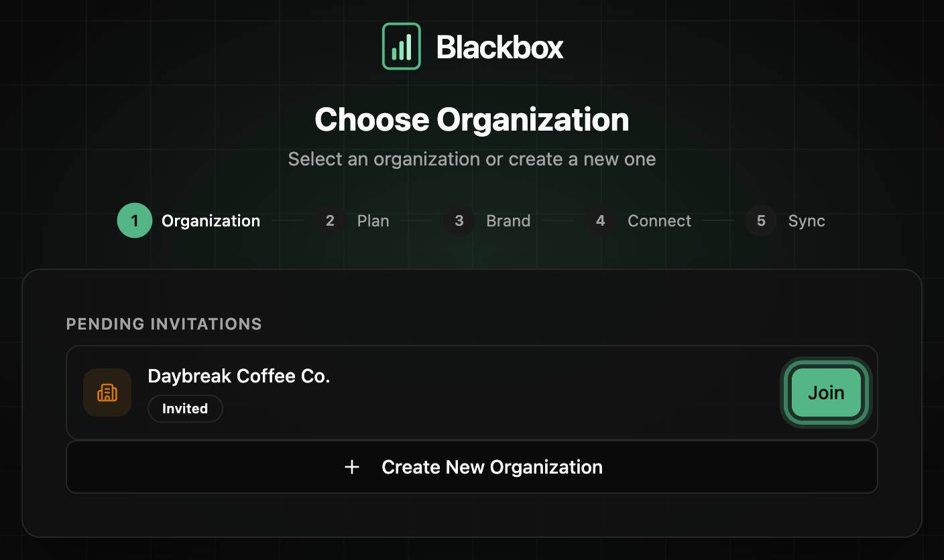944x560 pixels.
Task: Click the Daybreak Coffee Co. name text
Action: pos(239,376)
